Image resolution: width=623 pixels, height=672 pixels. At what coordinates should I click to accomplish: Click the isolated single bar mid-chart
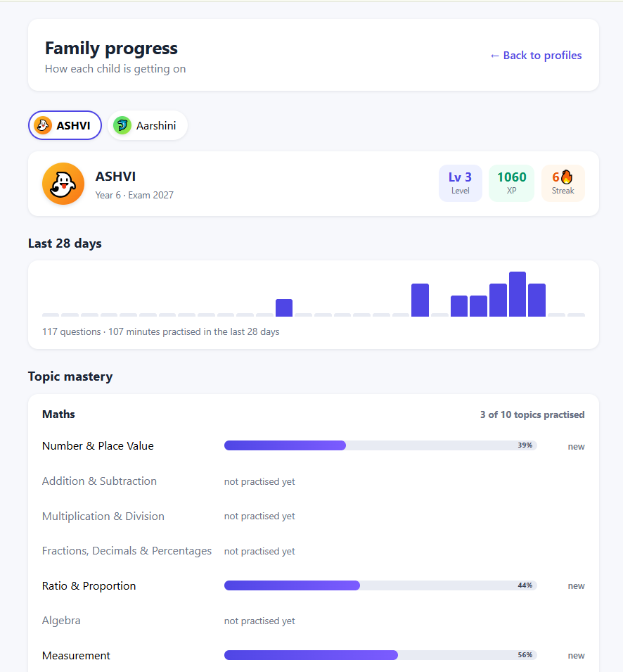[x=284, y=308]
